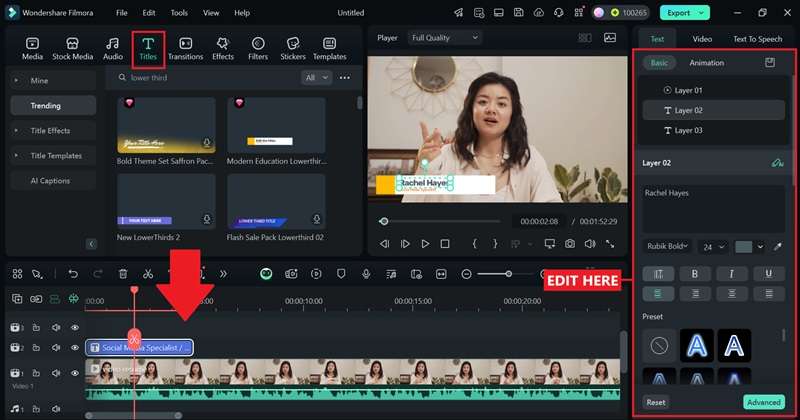The height and width of the screenshot is (420, 800).
Task: Open the File menu
Action: (121, 13)
